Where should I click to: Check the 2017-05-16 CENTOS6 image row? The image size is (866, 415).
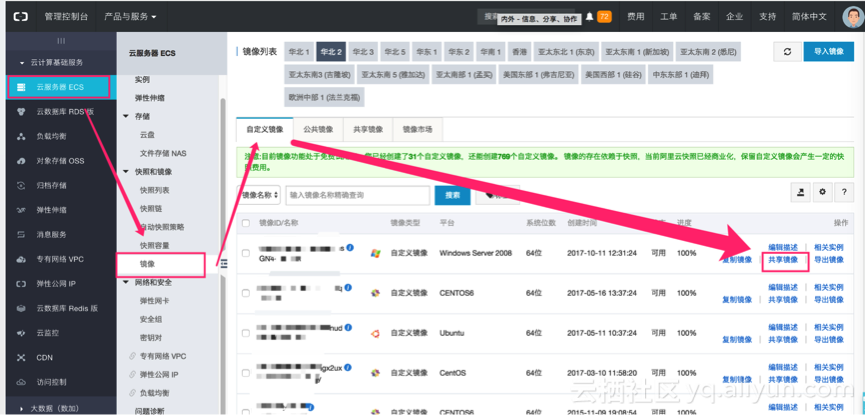point(246,293)
